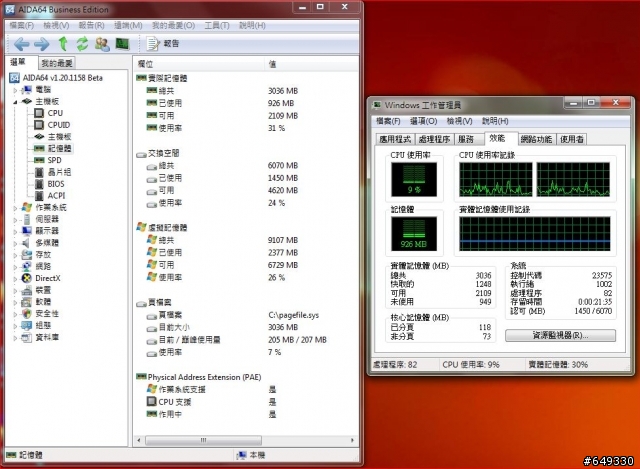Viewport: 640px width, 469px height.
Task: Select the 多媒體 multimedia tree item
Action: [x=47, y=243]
